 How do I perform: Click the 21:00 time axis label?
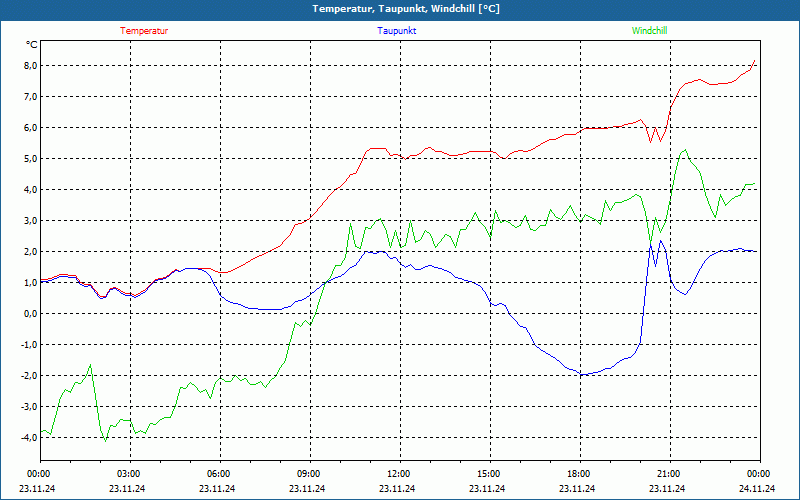point(668,474)
